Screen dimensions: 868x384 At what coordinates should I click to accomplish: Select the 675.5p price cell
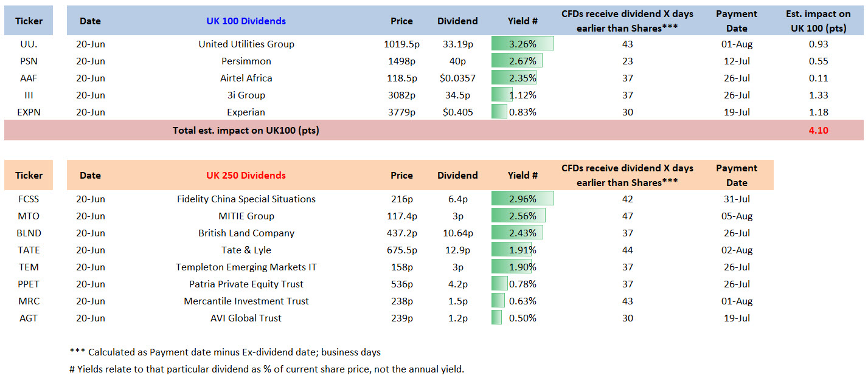[x=401, y=250]
